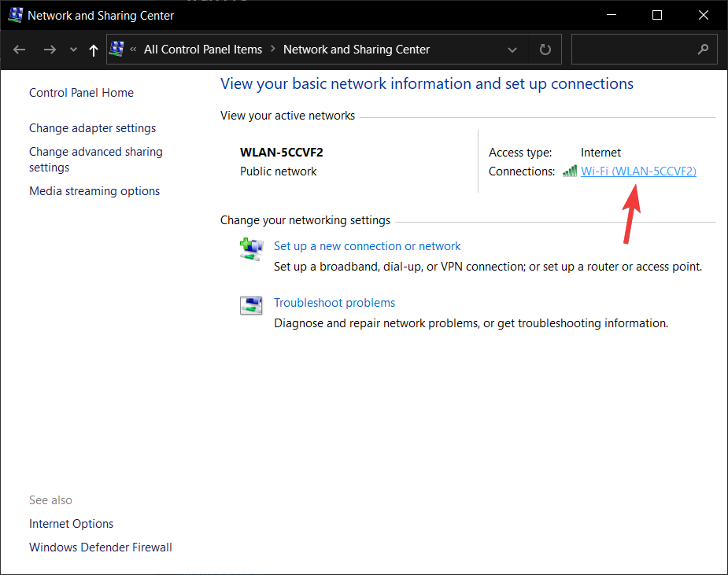728x575 pixels.
Task: Open Change adapter settings
Action: click(x=92, y=128)
